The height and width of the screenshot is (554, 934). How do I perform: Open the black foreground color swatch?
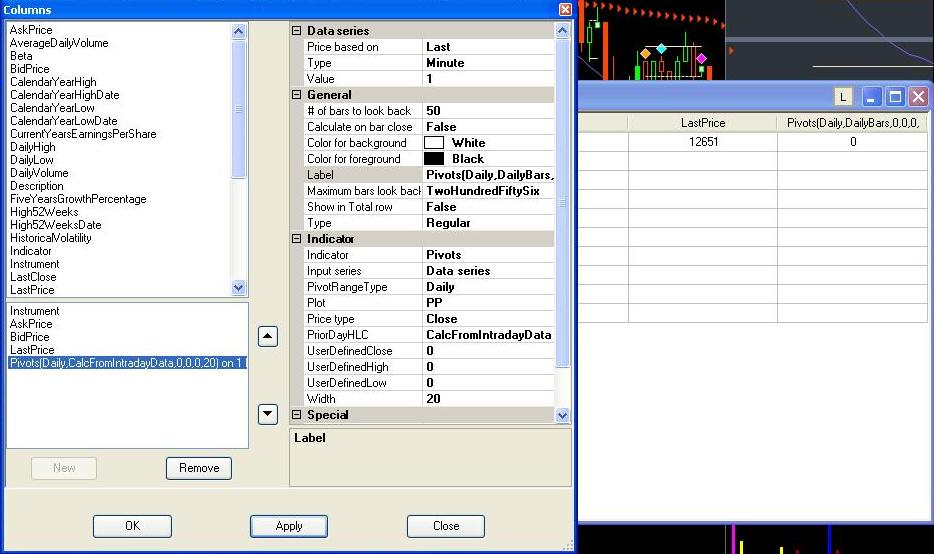(434, 159)
